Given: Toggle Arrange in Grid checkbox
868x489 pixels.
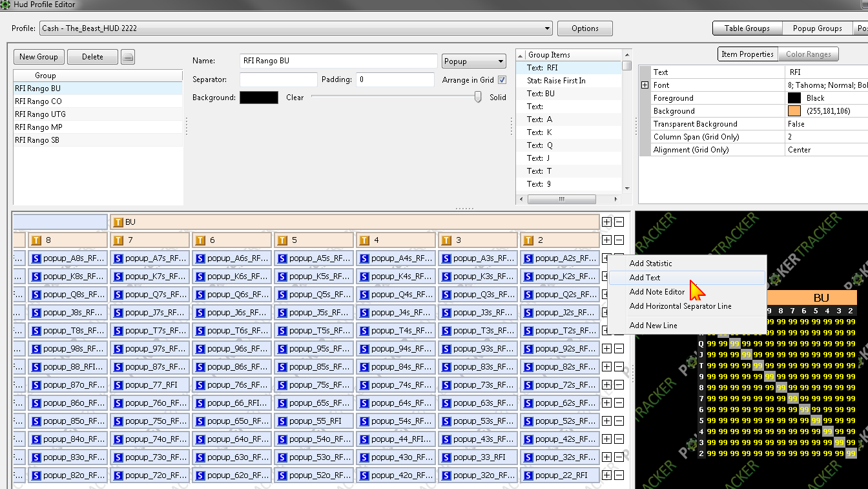Looking at the screenshot, I should (502, 80).
